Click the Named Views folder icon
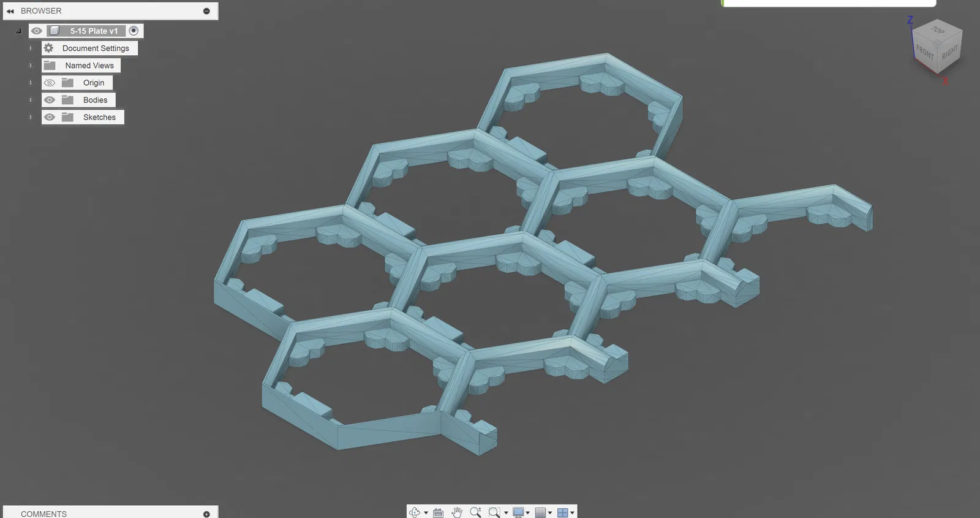980x518 pixels. [x=50, y=65]
